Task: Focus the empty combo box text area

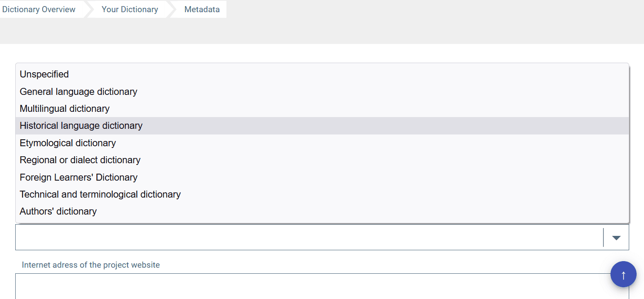Action: coord(305,238)
